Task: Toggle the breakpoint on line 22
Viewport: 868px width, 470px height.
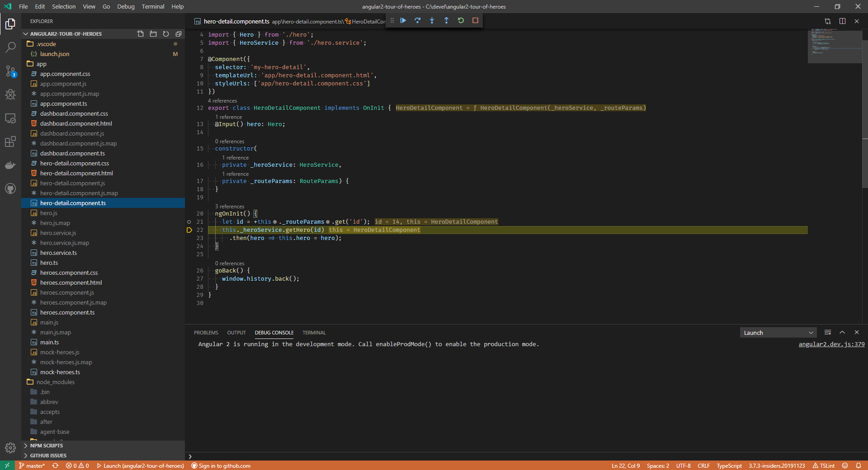Action: 189,230
